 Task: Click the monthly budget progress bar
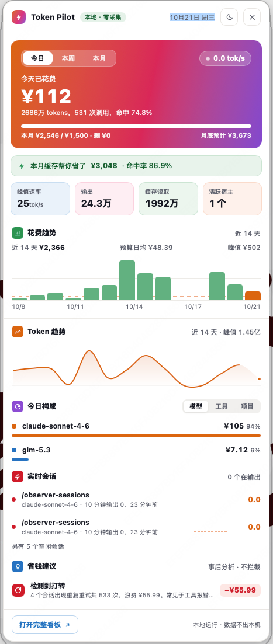136,126
